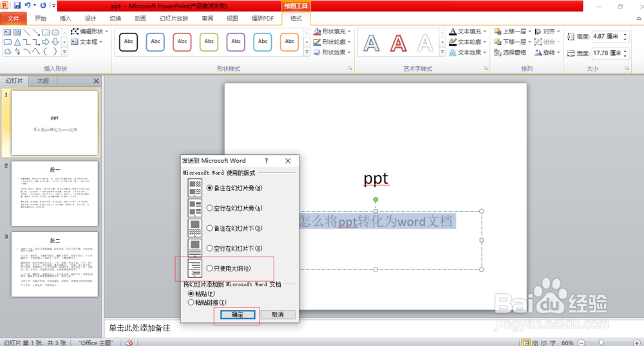Click the 宽度 width input field
Screen dimensions: 644x346
coord(607,53)
